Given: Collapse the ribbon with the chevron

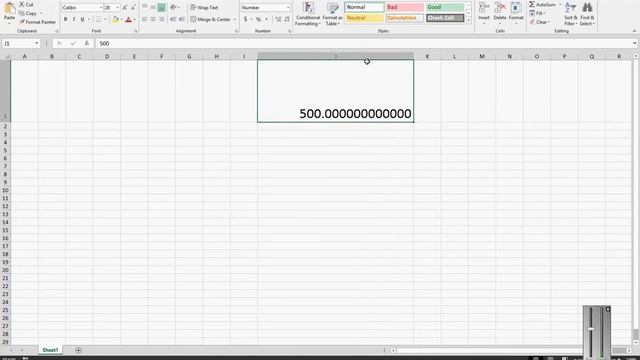Looking at the screenshot, I should (634, 31).
